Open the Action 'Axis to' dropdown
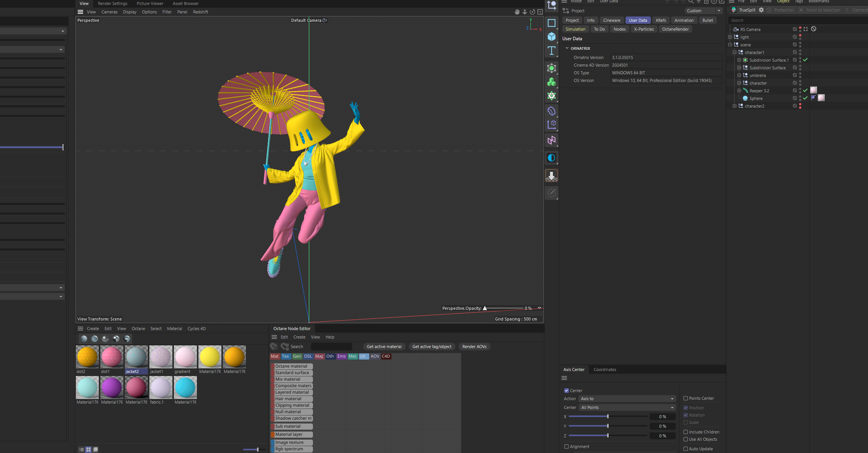This screenshot has height=453, width=868. (627, 399)
